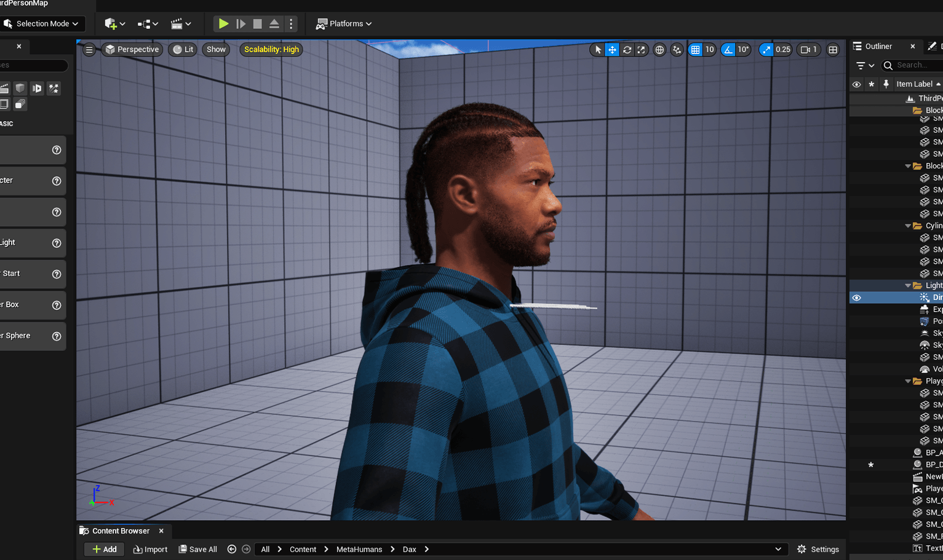This screenshot has height=560, width=943.
Task: Toggle grid snapping in viewport
Action: 695,50
